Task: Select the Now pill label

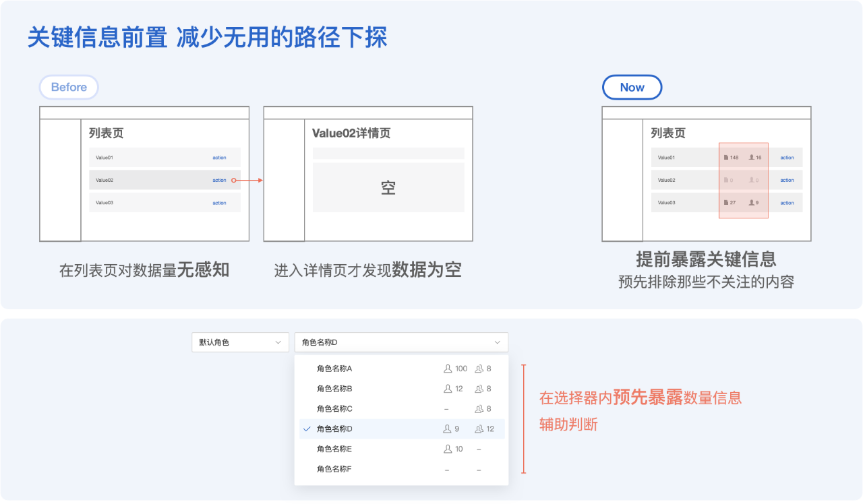Action: point(632,88)
